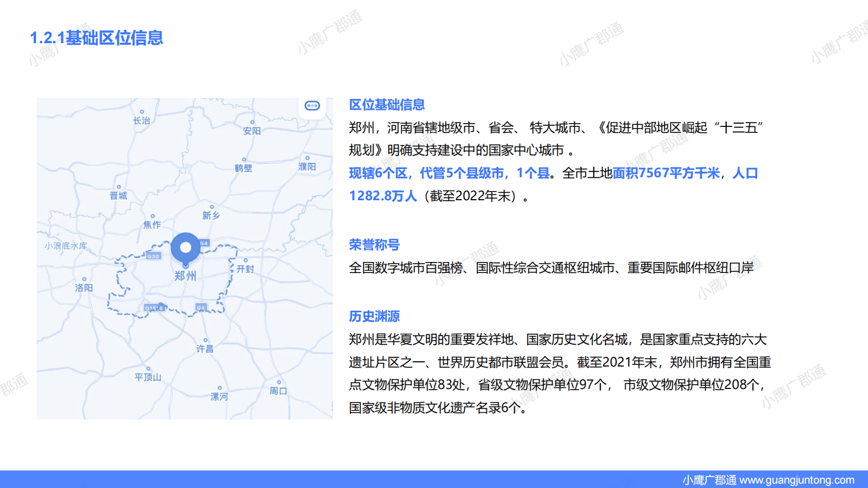This screenshot has width=868, height=488.
Task: Click the 焦作 city label on the map
Action: (x=152, y=224)
